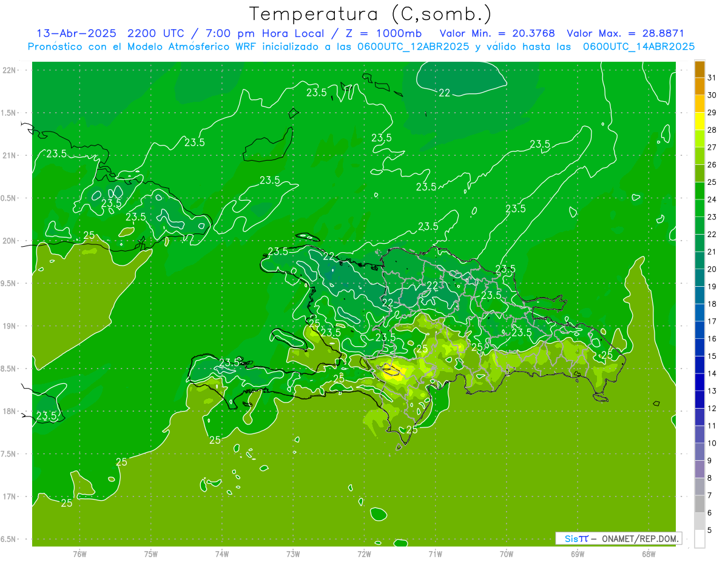Click the "22N" latitude axis label

(x=8, y=70)
